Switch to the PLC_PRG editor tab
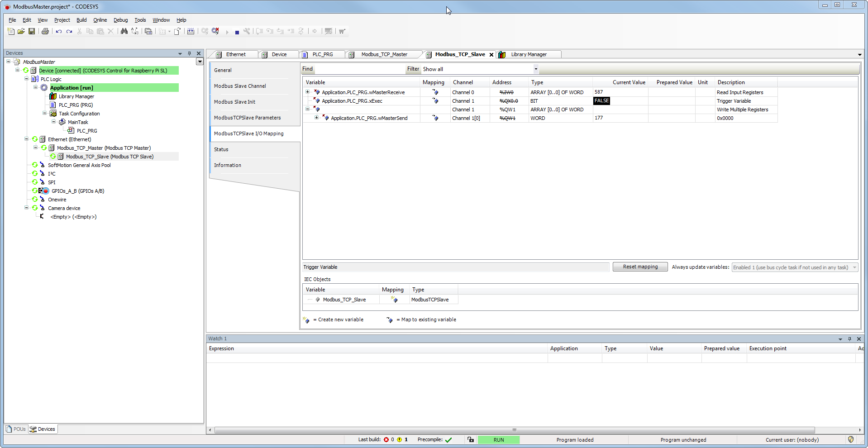Image resolution: width=868 pixels, height=448 pixels. click(322, 54)
